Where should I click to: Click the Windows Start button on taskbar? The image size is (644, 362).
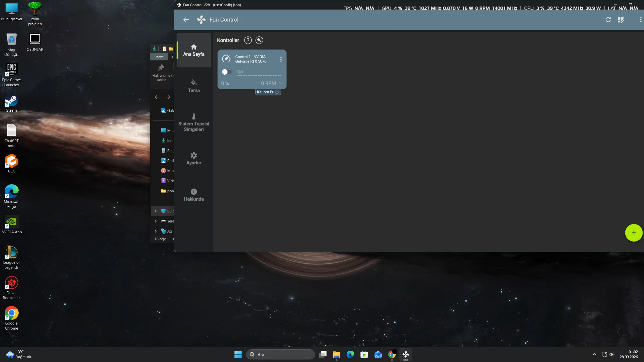(238, 354)
